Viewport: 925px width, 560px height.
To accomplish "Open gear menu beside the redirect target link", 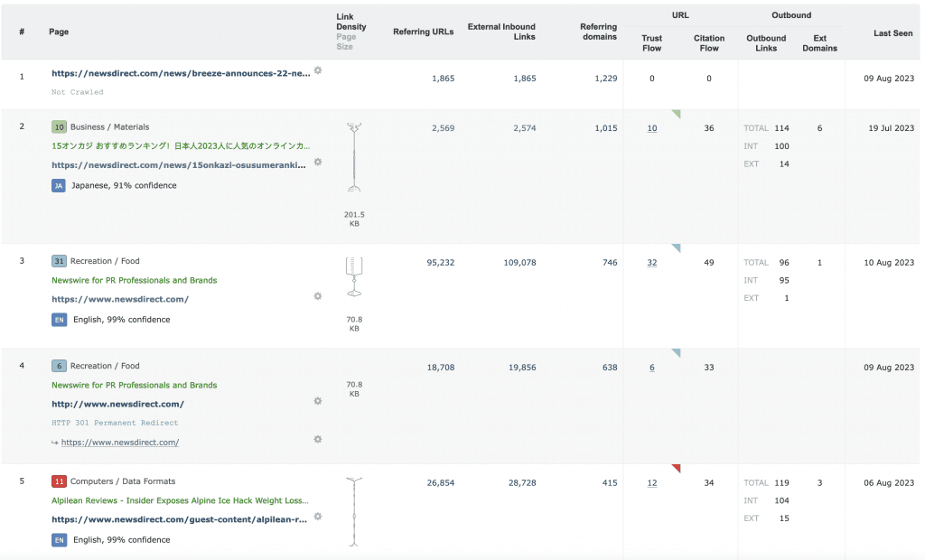I will pyautogui.click(x=318, y=439).
